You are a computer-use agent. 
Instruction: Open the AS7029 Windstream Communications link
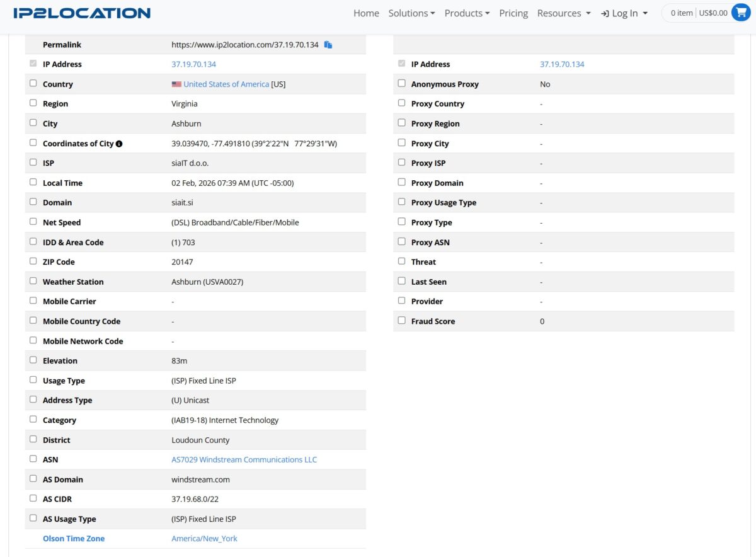[x=244, y=459]
